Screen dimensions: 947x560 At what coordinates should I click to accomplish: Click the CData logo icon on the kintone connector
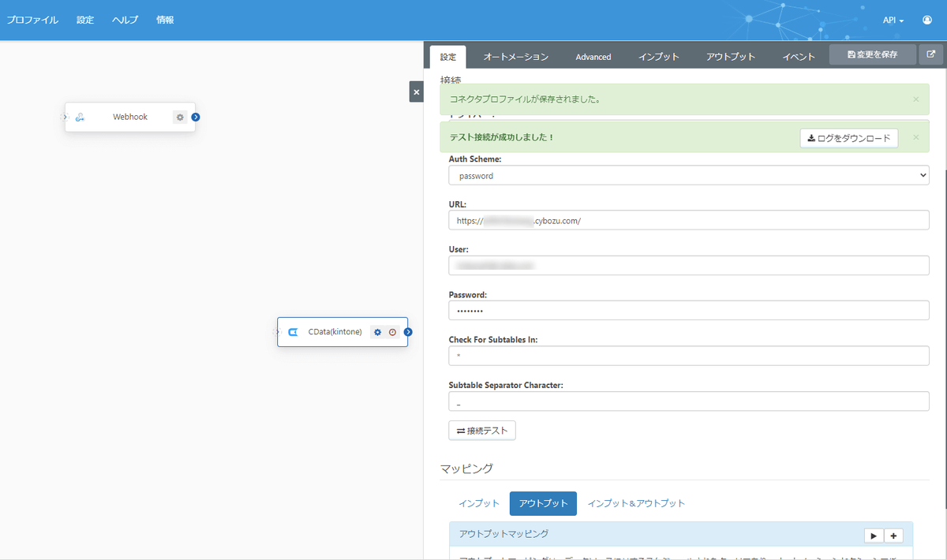coord(293,332)
